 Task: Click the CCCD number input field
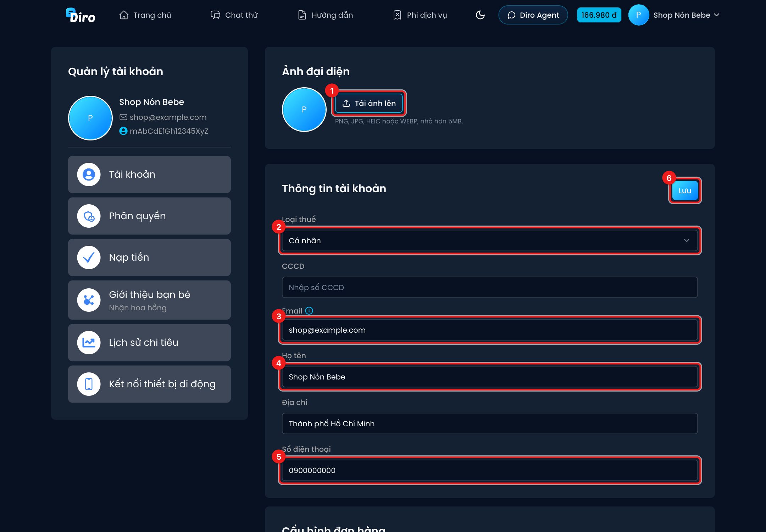click(x=489, y=287)
